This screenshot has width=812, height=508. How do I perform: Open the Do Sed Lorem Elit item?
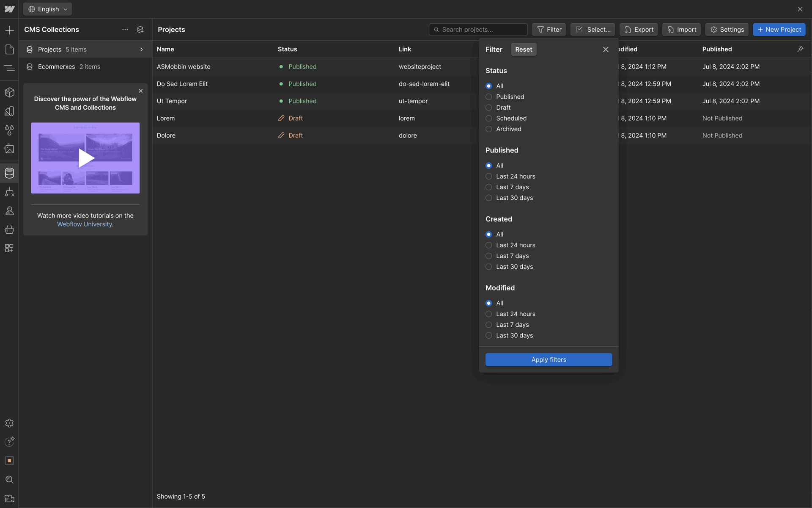coord(182,84)
